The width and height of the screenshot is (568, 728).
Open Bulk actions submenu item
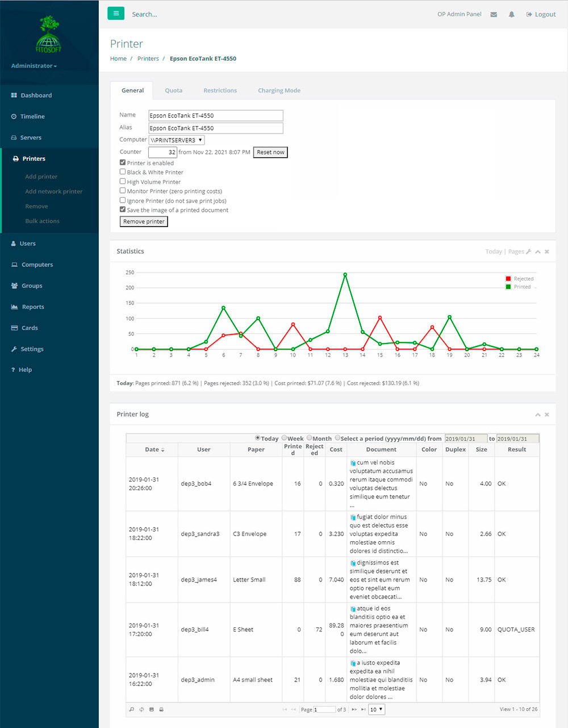click(x=43, y=221)
